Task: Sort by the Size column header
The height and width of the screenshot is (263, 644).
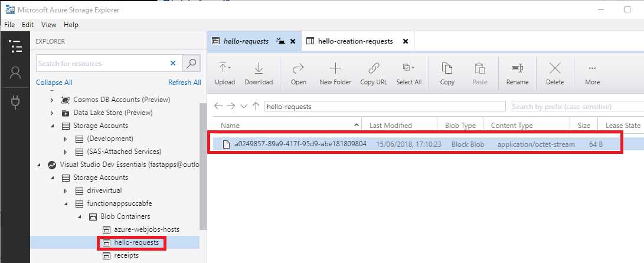Action: coord(584,126)
